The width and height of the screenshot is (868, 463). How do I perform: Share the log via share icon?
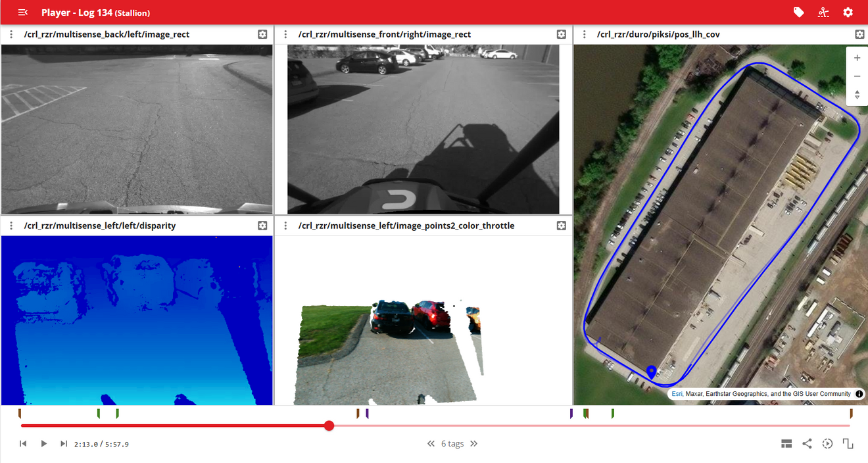[807, 444]
